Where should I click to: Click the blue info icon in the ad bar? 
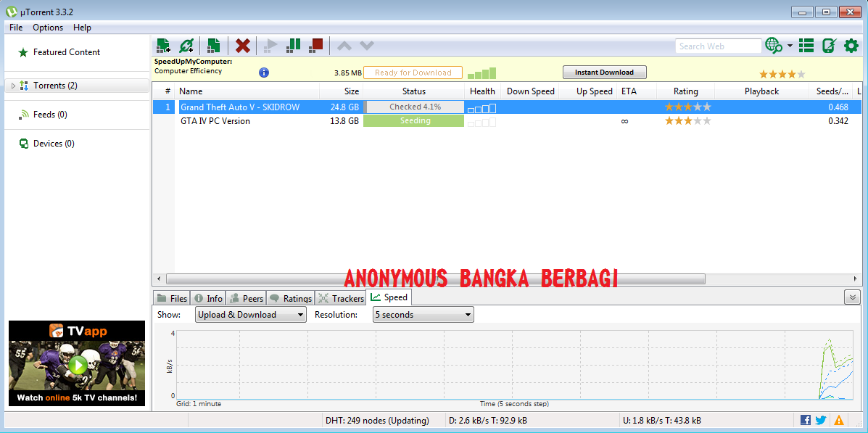264,73
